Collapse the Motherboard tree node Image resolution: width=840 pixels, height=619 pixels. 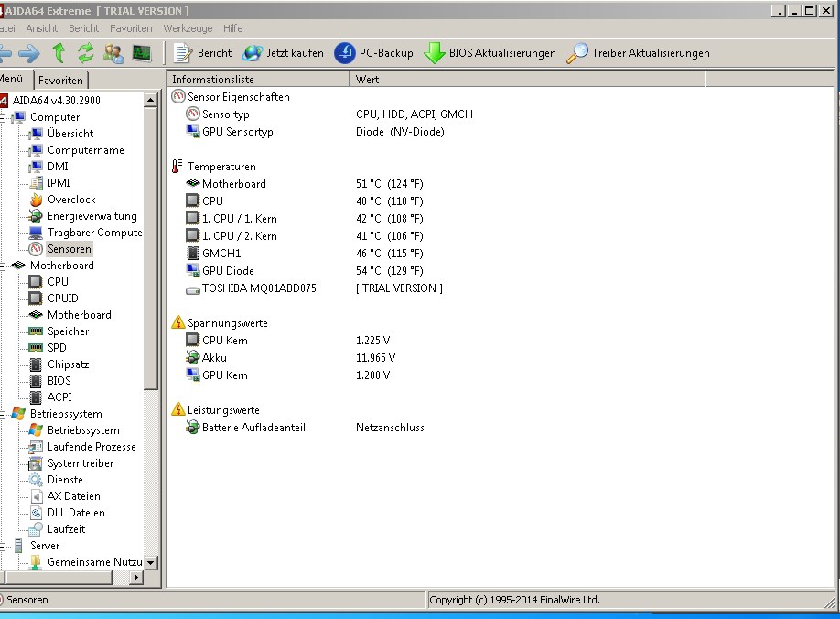[x=3, y=266]
